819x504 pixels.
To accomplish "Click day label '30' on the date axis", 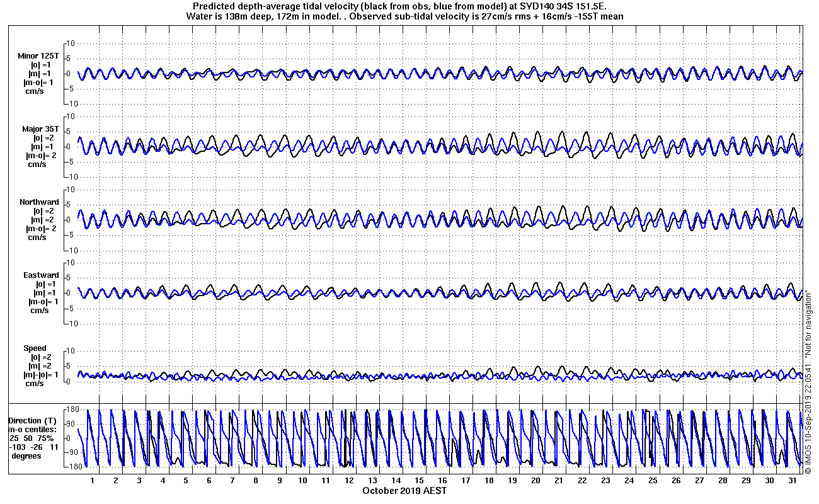I will [x=769, y=480].
